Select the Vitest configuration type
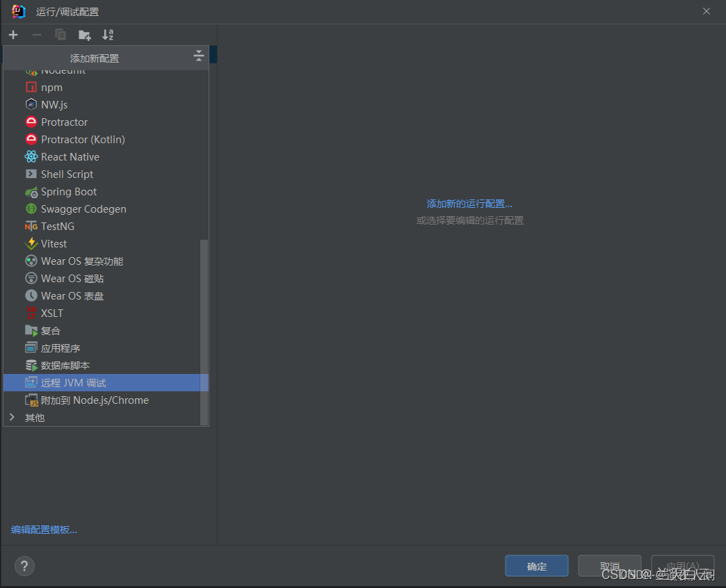The width and height of the screenshot is (726, 588). [54, 243]
